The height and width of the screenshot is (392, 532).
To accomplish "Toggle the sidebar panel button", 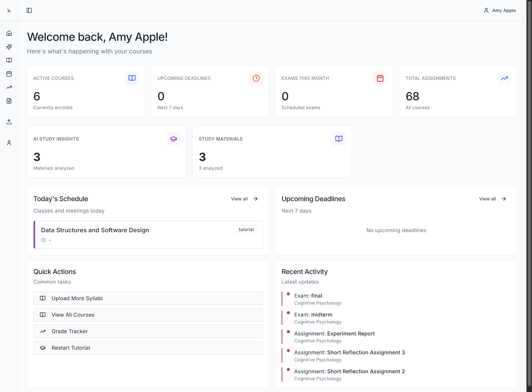I will [x=29, y=11].
